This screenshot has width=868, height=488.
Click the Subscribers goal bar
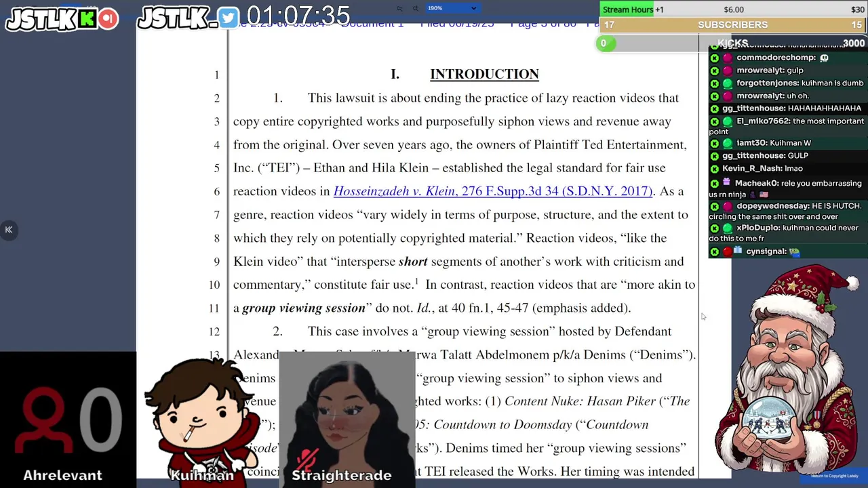pos(733,24)
